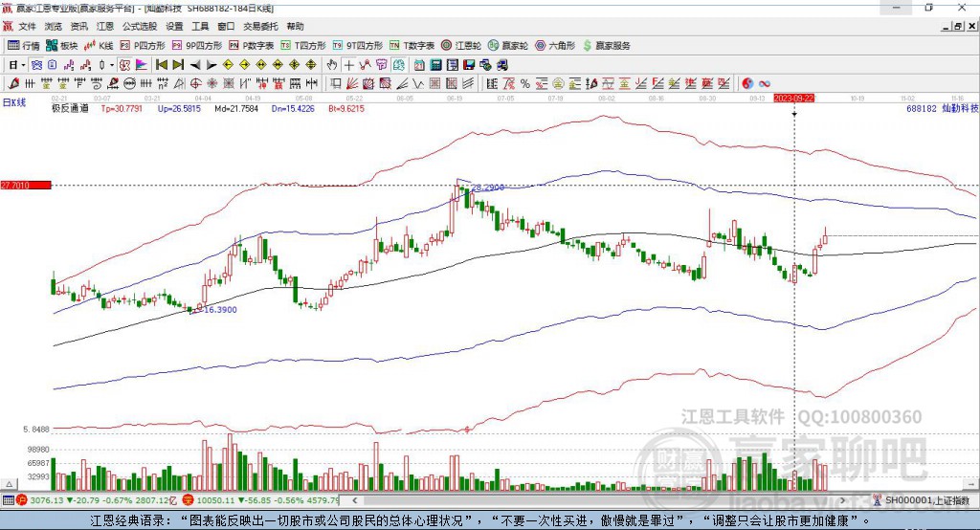Open the 设置 menu
Viewport: 980px width, 530px height.
(x=174, y=26)
